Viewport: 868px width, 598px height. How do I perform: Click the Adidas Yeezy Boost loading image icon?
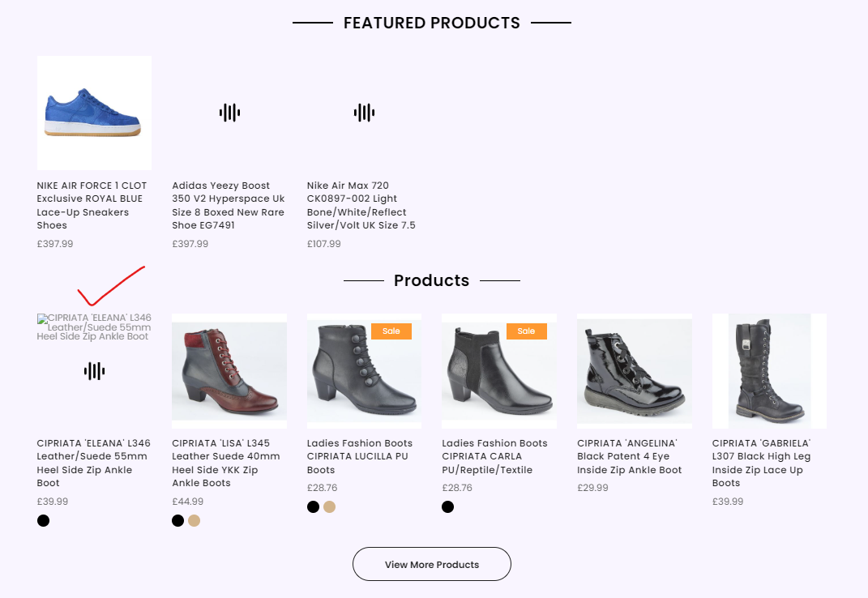click(x=229, y=113)
